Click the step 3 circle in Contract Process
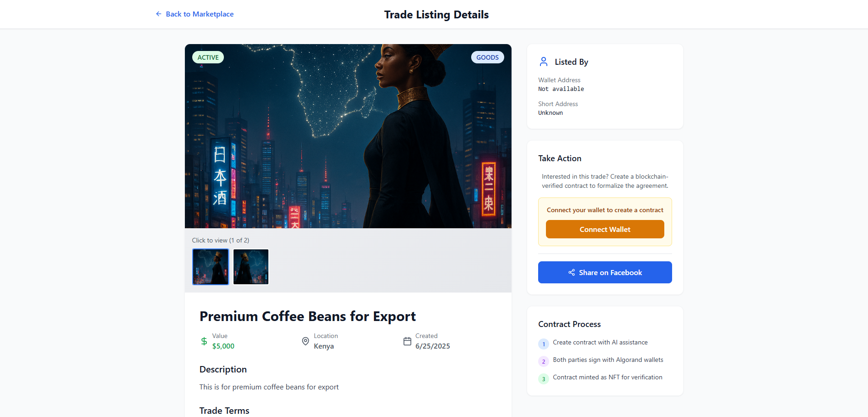Viewport: 868px width, 417px height. tap(544, 379)
